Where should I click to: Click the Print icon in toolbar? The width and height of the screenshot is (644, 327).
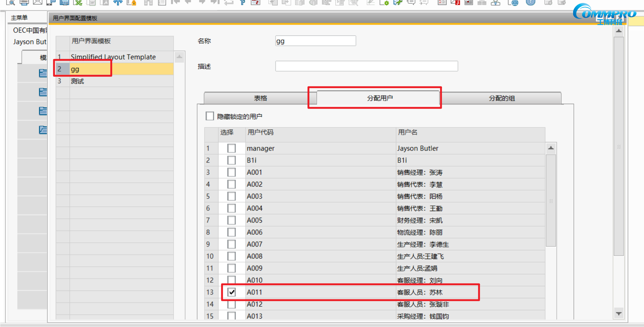coord(24,2)
